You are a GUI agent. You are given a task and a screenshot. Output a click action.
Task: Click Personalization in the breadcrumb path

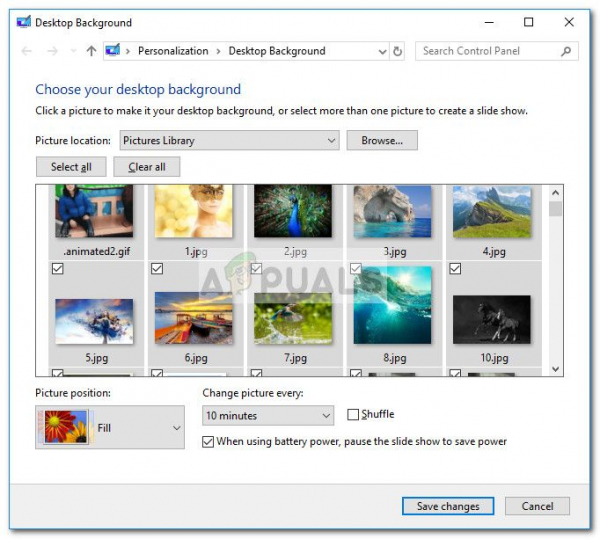tap(173, 51)
